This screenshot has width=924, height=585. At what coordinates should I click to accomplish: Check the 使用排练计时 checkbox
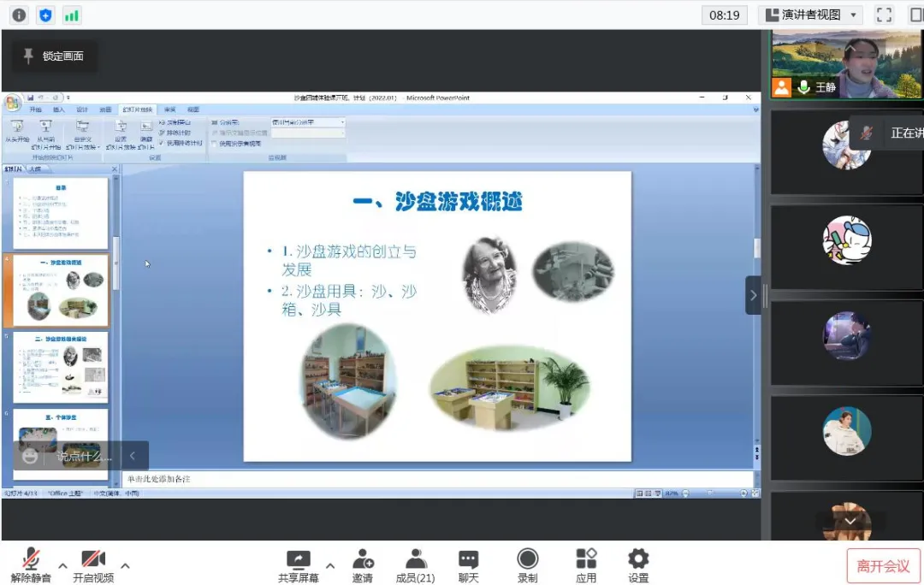[162, 144]
